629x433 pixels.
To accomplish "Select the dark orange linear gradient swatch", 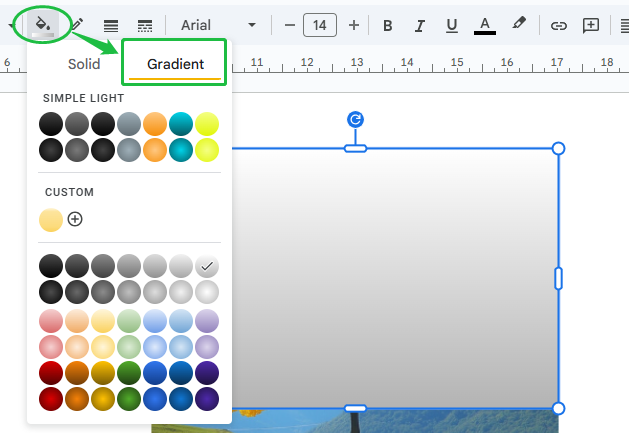I will click(x=77, y=373).
